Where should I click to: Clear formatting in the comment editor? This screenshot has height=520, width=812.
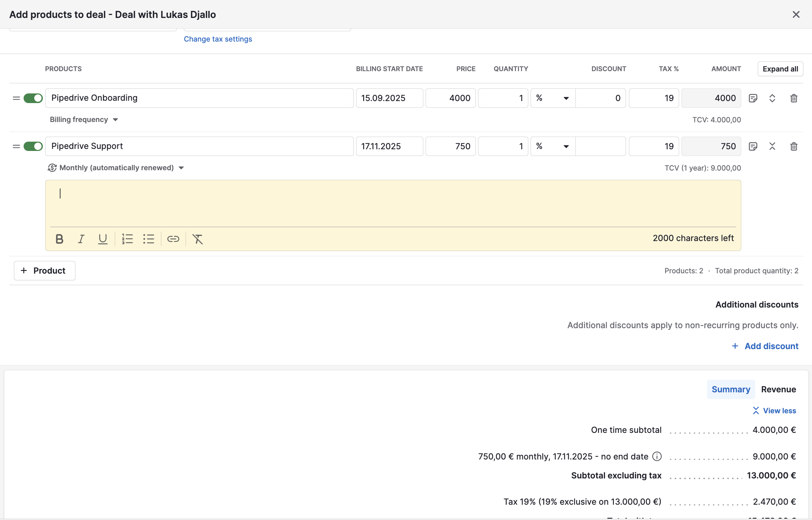(197, 239)
